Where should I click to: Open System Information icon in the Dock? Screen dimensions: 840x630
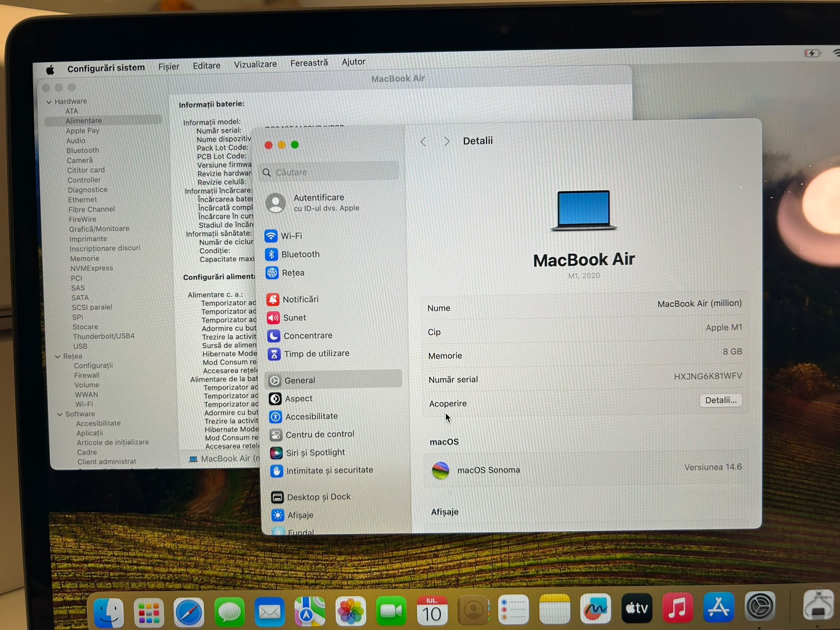click(818, 605)
